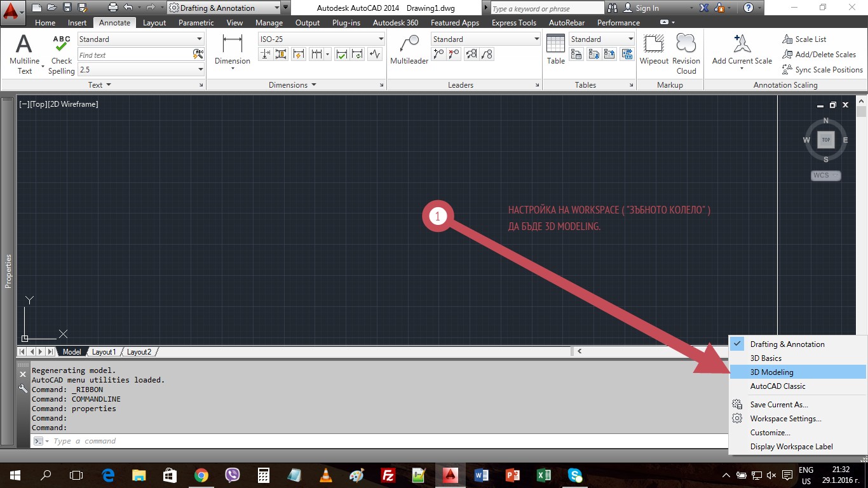Image resolution: width=868 pixels, height=488 pixels.
Task: Click Workspace Settings... menu entry
Action: click(x=798, y=419)
